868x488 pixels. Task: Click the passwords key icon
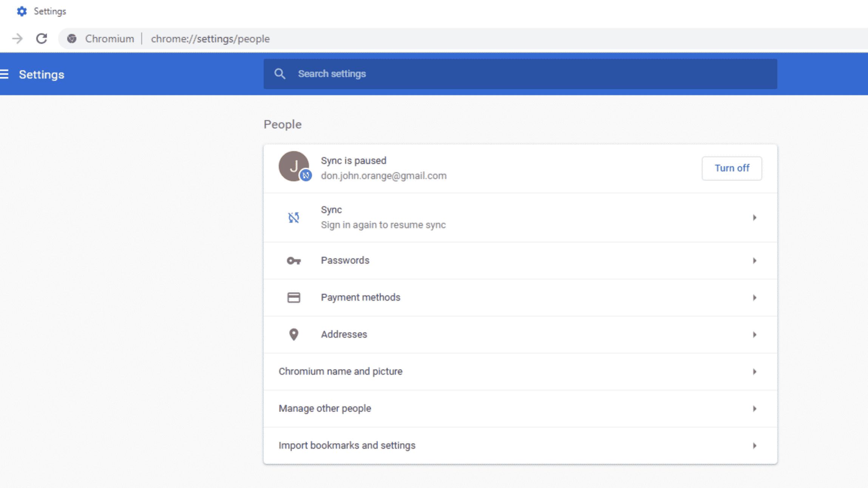click(293, 260)
